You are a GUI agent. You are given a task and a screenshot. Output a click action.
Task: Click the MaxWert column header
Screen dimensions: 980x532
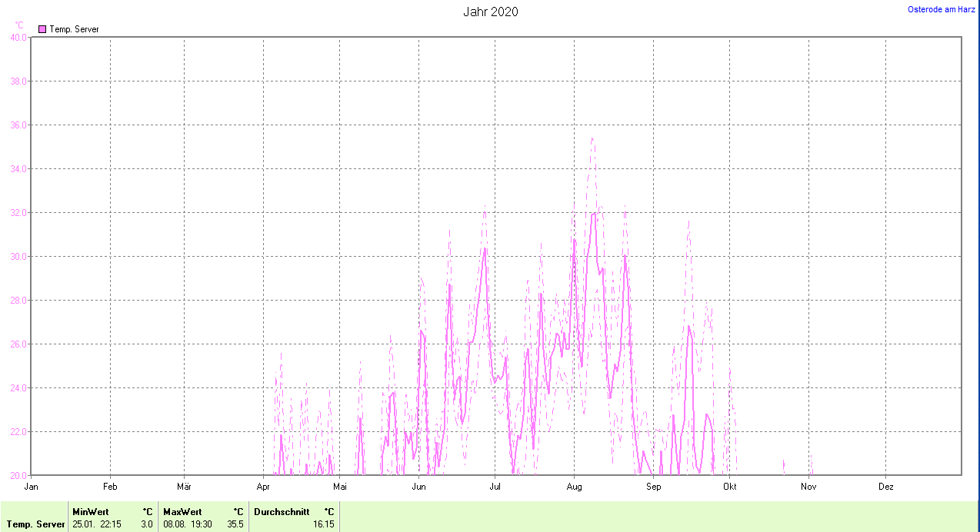[x=182, y=511]
